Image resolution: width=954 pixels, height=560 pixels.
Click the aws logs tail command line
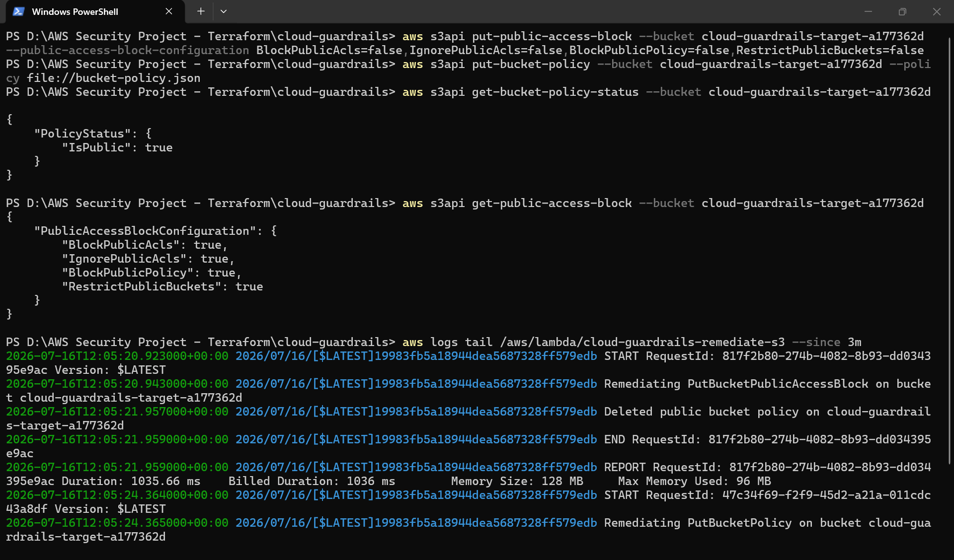coord(632,342)
